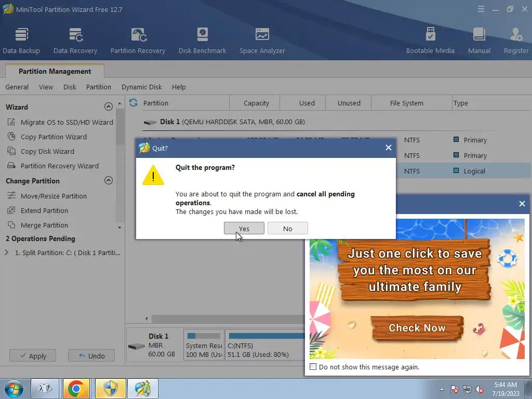Open the Disk menu

click(70, 87)
